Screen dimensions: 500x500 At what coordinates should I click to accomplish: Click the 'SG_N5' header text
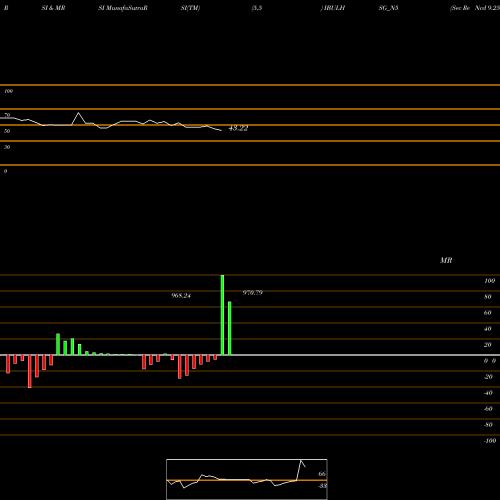(x=388, y=8)
